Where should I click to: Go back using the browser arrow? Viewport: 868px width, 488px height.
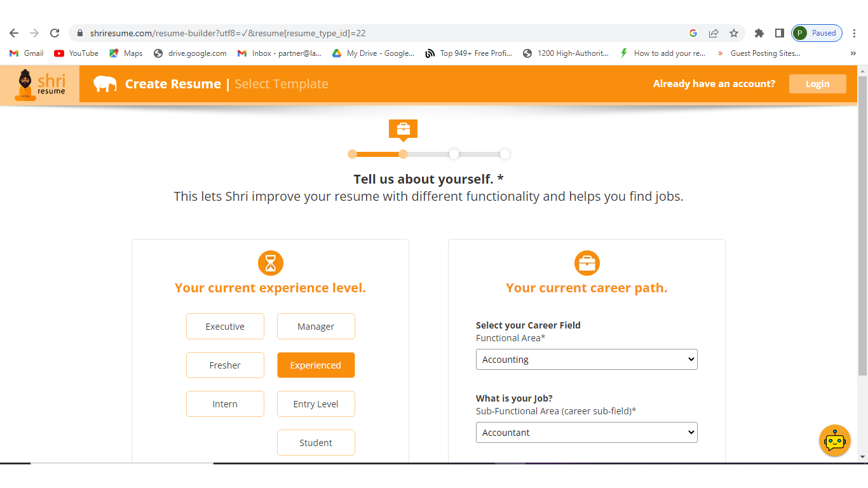click(x=14, y=33)
